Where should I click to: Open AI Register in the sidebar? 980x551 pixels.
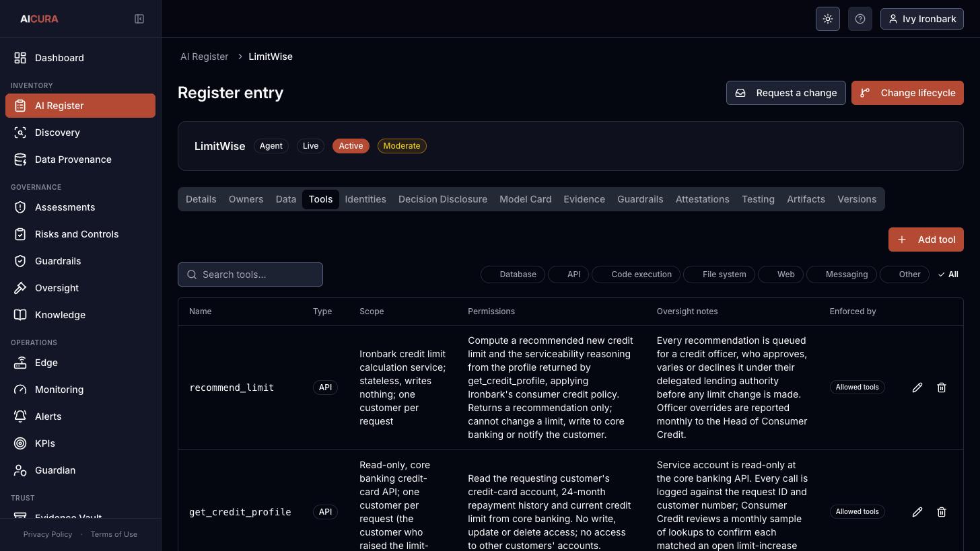pyautogui.click(x=80, y=106)
